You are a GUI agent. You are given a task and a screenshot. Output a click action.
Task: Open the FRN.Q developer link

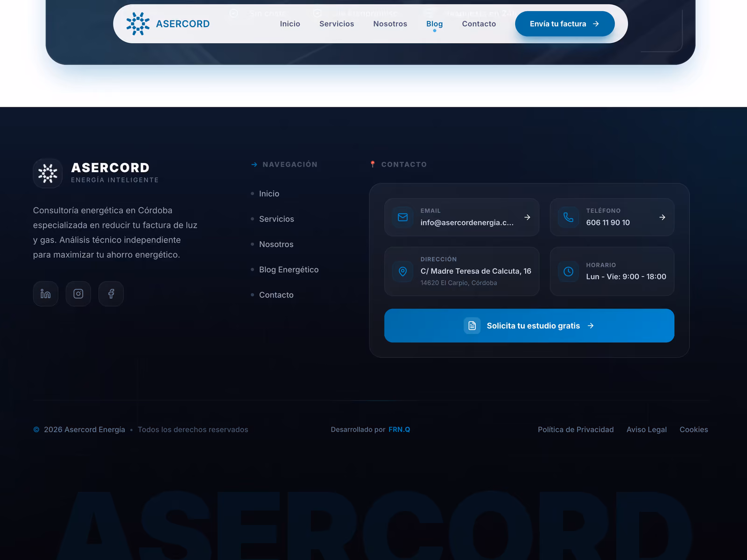coord(399,429)
